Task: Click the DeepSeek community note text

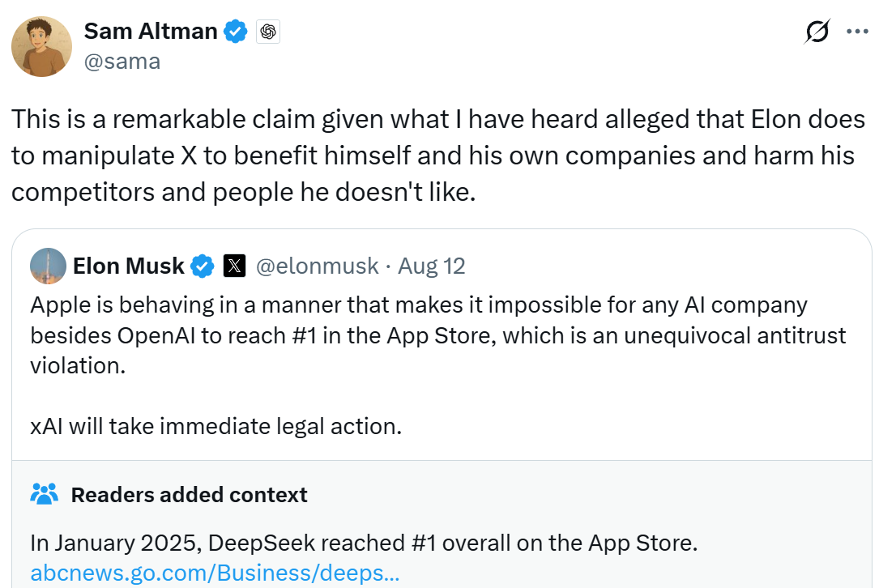Action: click(x=363, y=543)
